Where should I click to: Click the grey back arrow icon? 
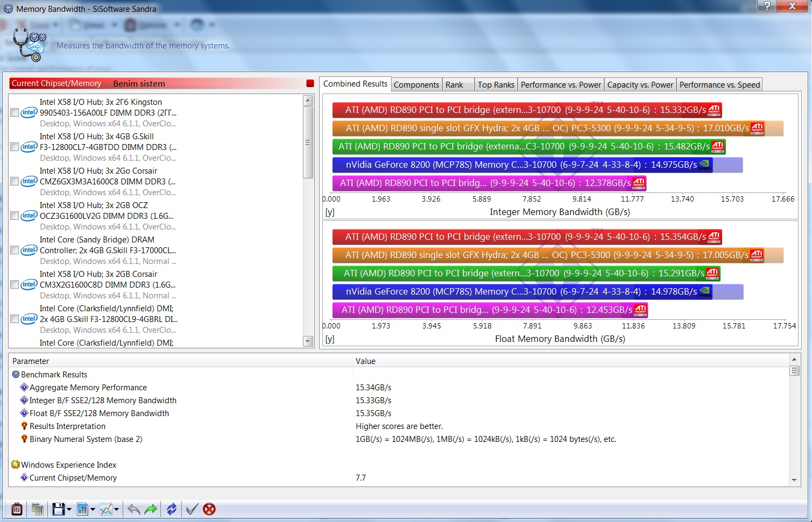[134, 509]
